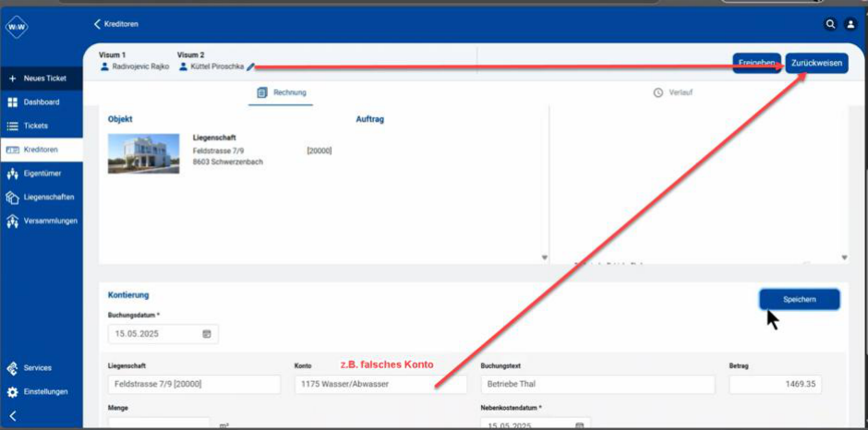Click the Zurückweisen button
The width and height of the screenshot is (868, 430).
(816, 63)
